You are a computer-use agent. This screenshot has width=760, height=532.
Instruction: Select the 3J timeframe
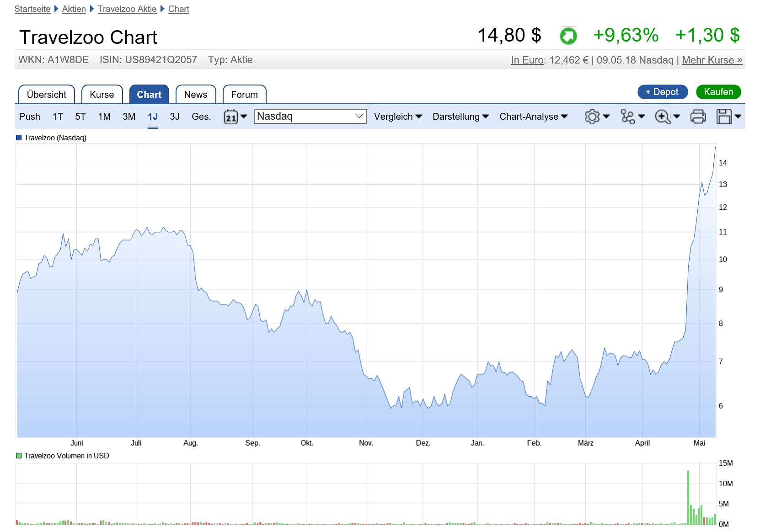pos(175,117)
